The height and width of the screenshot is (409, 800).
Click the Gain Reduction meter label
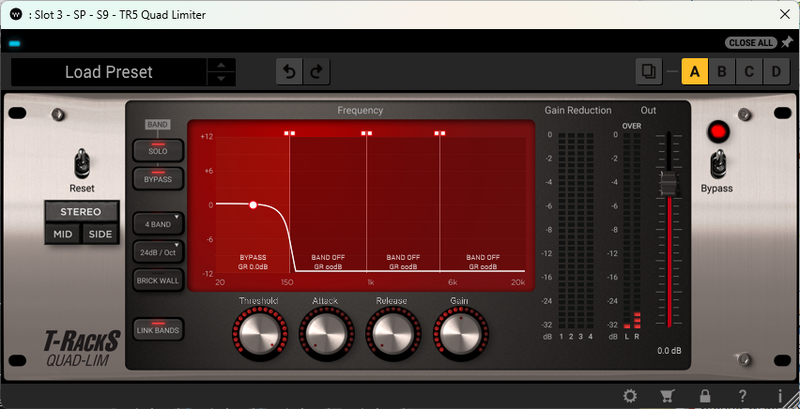(x=578, y=110)
